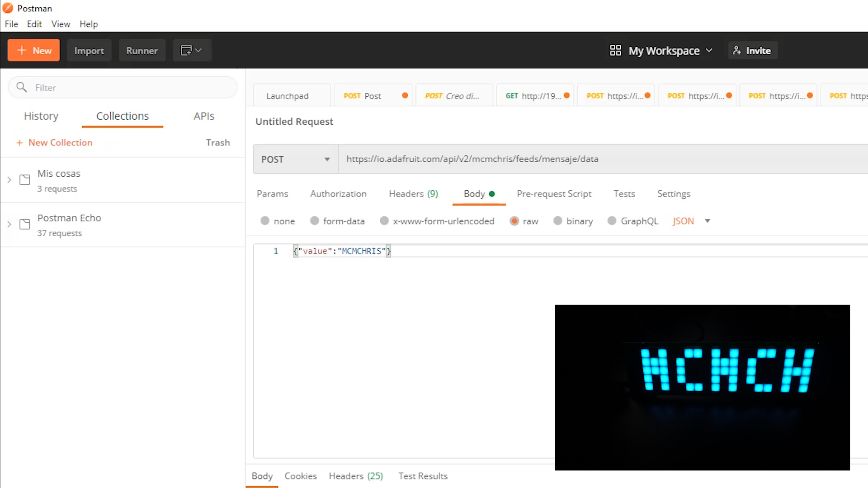Viewport: 868px width, 488px height.
Task: Switch to the History sidebar tab
Action: point(41,116)
